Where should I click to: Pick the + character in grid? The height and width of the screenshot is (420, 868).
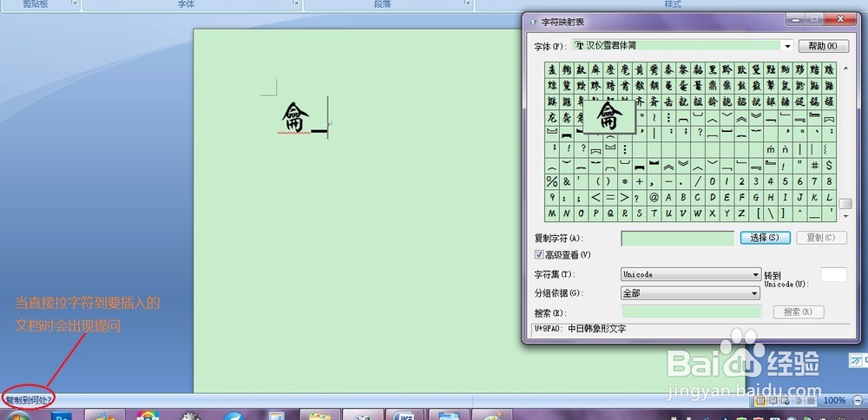click(640, 181)
